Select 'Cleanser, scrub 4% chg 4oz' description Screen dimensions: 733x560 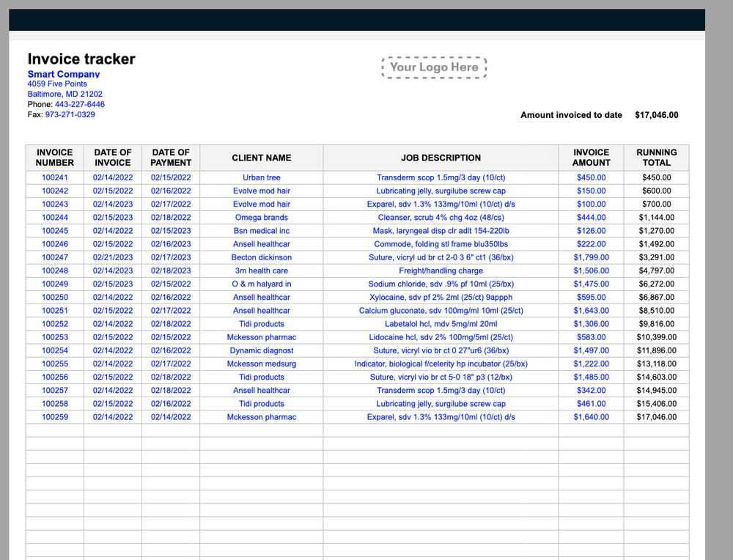441,218
